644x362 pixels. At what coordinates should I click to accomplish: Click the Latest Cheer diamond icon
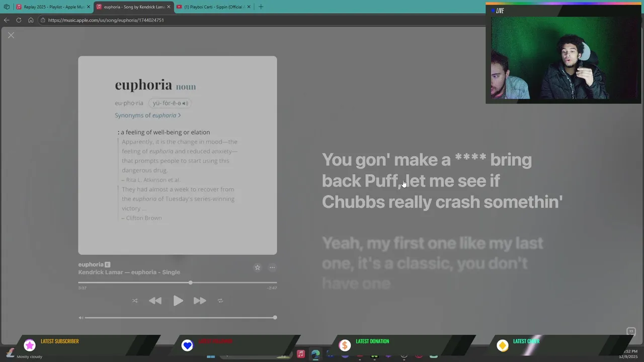(x=502, y=345)
